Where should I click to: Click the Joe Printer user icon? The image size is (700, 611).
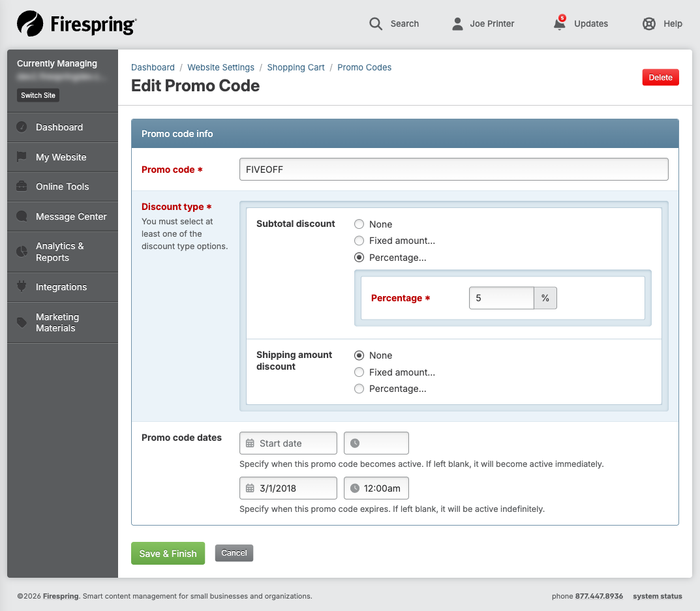pos(457,23)
